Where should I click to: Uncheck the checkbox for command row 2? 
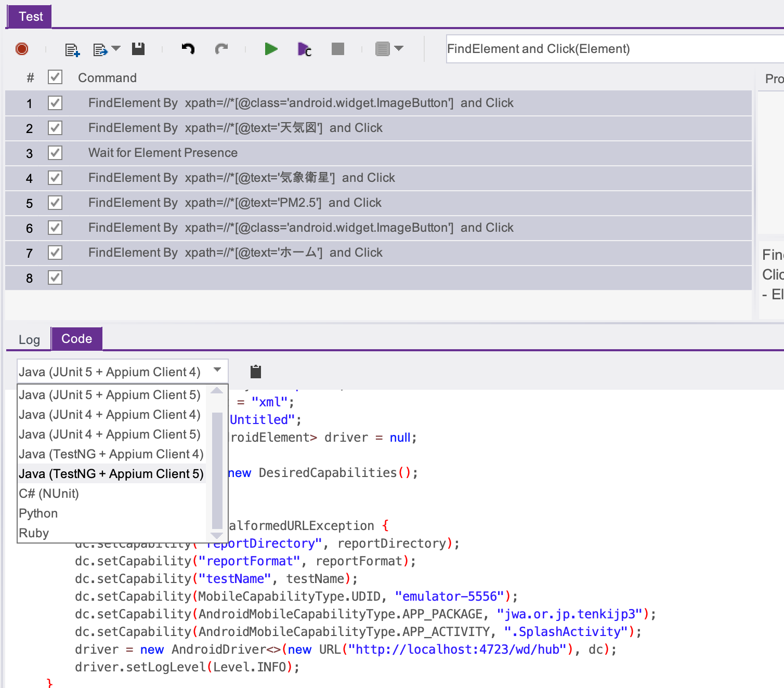[55, 128]
